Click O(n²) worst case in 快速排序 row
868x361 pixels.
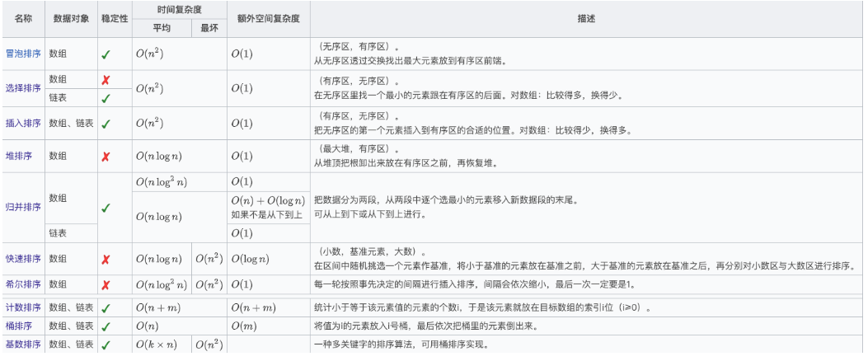(209, 259)
